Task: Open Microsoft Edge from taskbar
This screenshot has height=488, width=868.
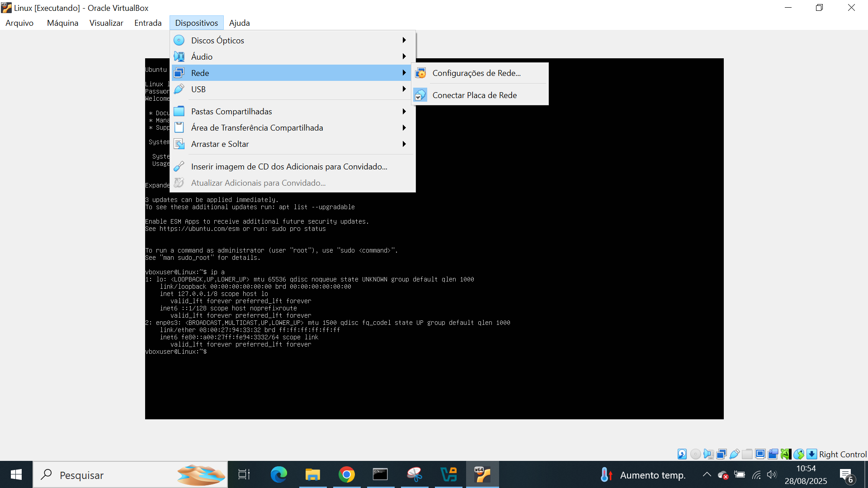Action: pos(278,474)
